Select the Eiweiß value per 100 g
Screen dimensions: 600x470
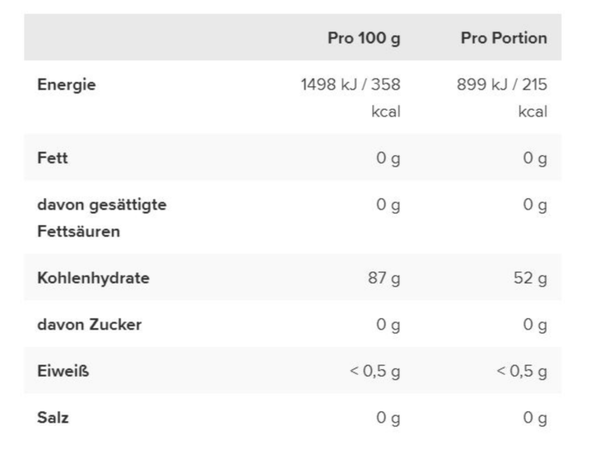click(375, 371)
